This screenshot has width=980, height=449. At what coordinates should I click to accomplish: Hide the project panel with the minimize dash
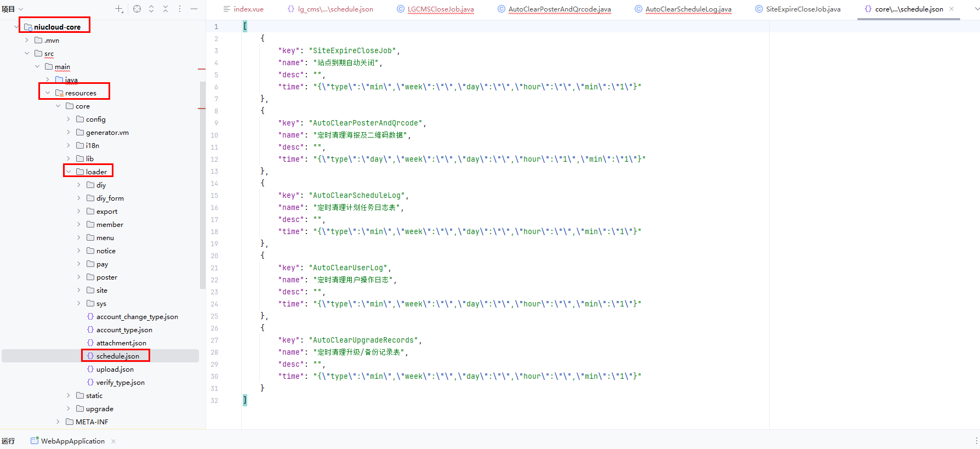point(194,9)
